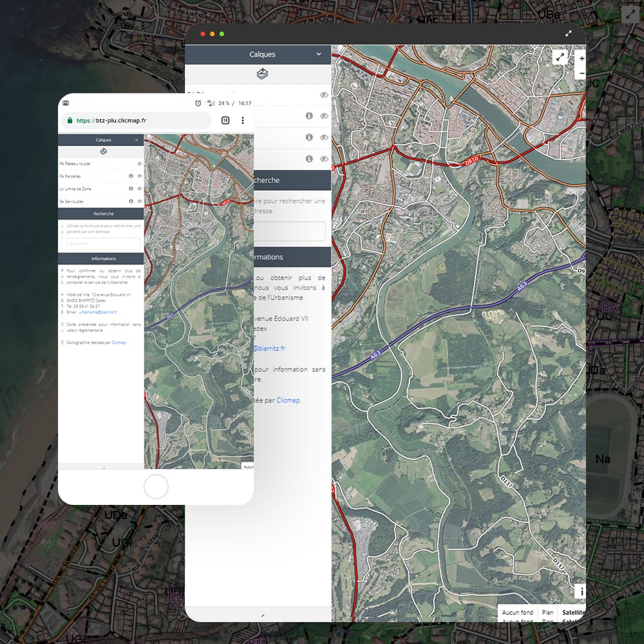Viewport: 644px width, 644px height.
Task: Click the Recherche input field on phone
Action: (x=103, y=243)
